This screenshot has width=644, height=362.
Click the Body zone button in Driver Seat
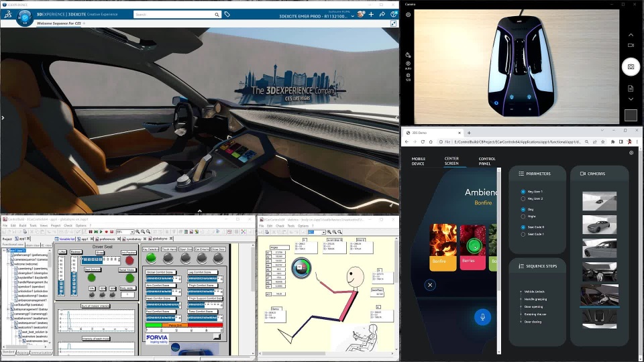point(127,288)
